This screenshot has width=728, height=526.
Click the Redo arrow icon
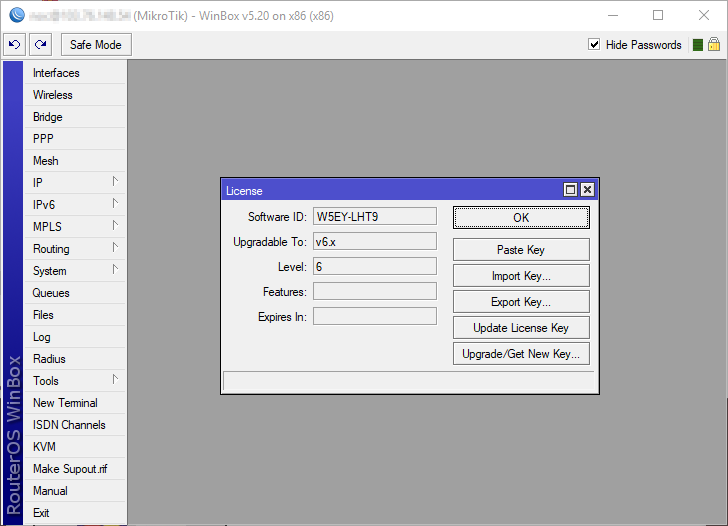pos(40,45)
